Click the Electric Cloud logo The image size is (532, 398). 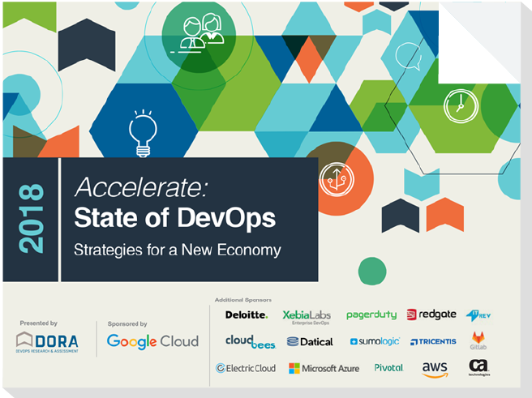[246, 368]
